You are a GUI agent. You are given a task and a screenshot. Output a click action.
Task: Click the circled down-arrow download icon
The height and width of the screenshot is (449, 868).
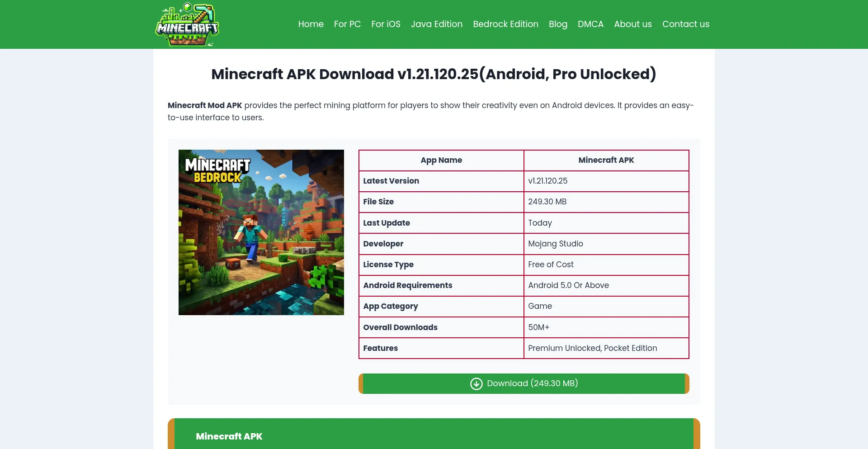(476, 384)
